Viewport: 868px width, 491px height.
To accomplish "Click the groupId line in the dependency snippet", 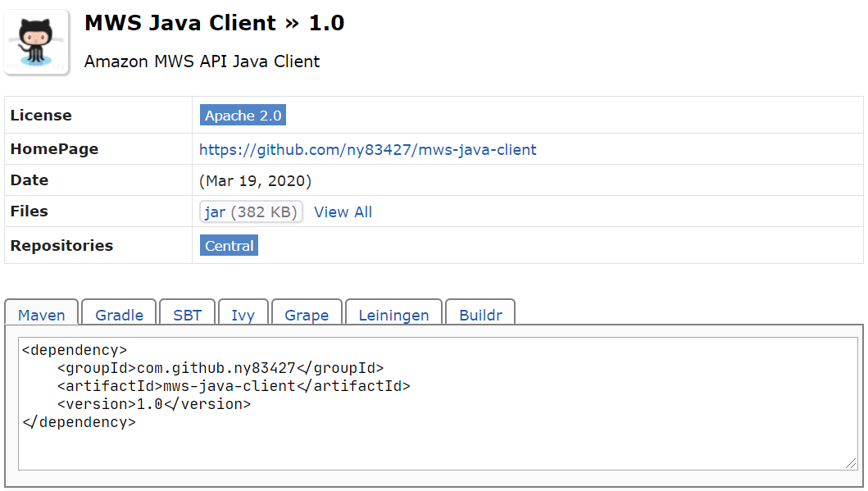I will [x=220, y=368].
